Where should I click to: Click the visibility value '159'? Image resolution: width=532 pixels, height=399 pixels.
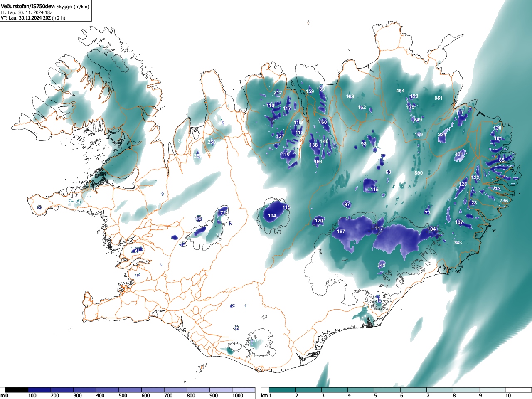(x=310, y=92)
